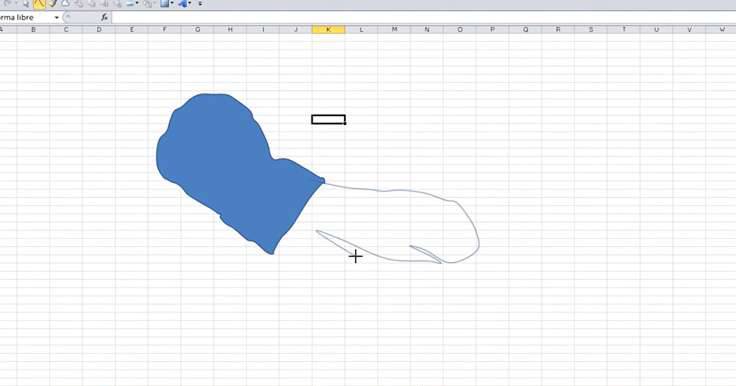This screenshot has width=736, height=386.
Task: Open the Customize Quick Access Toolbar arrow
Action: 200,4
